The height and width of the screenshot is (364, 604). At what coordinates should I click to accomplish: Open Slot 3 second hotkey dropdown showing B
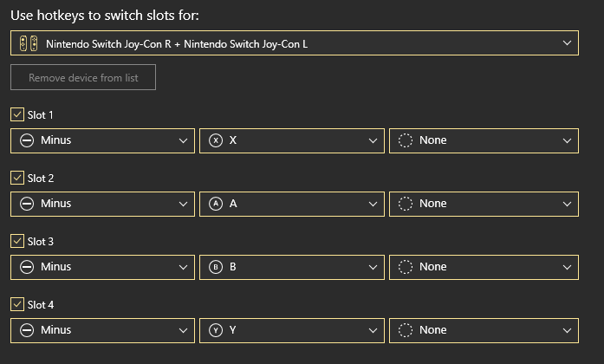[292, 267]
